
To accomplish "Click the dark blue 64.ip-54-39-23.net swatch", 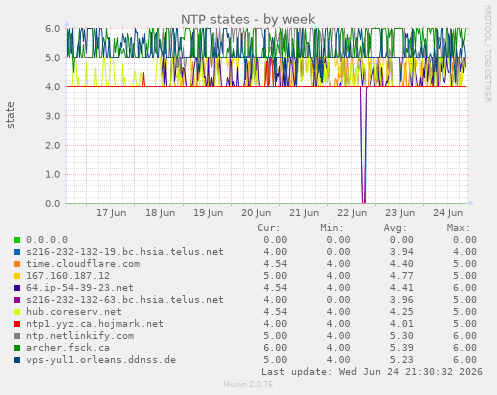I will pyautogui.click(x=17, y=288).
